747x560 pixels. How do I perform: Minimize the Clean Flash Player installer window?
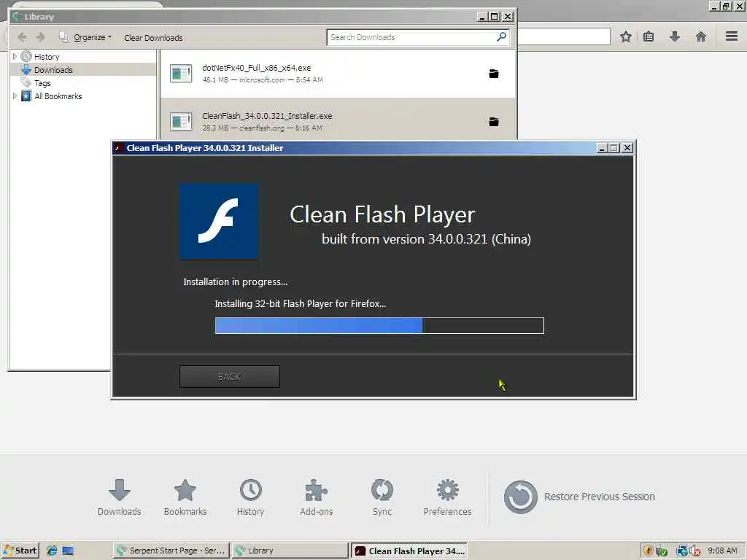[602, 148]
